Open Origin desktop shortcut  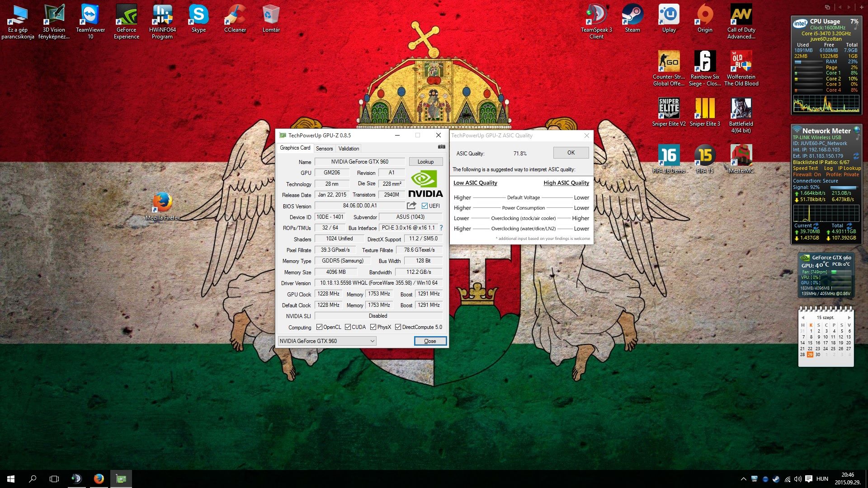pos(705,18)
